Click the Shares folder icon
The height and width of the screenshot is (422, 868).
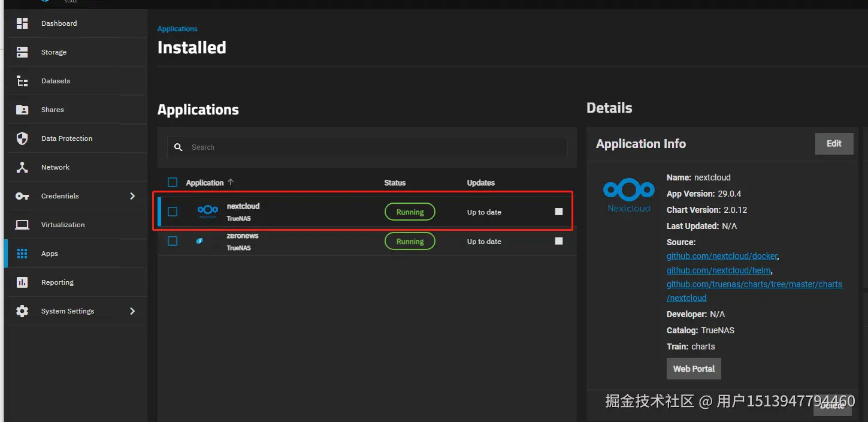(22, 110)
